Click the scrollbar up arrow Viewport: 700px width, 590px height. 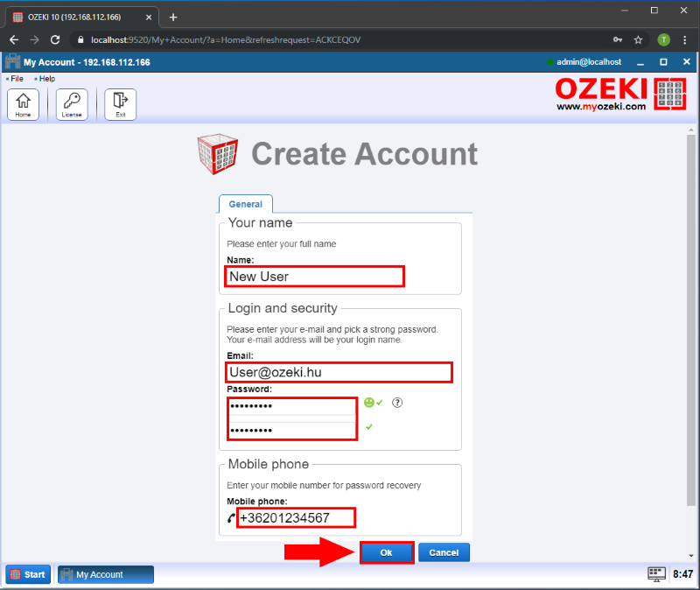click(x=691, y=130)
